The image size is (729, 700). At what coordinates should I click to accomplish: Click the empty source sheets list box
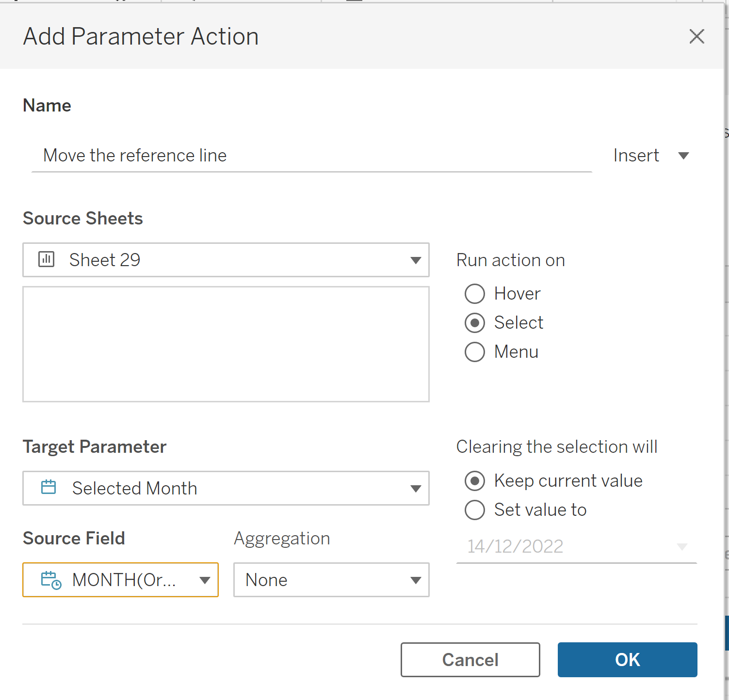coord(226,344)
